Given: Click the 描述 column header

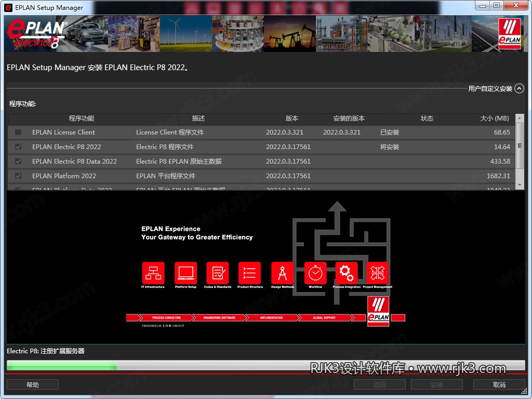Looking at the screenshot, I should pyautogui.click(x=198, y=118).
